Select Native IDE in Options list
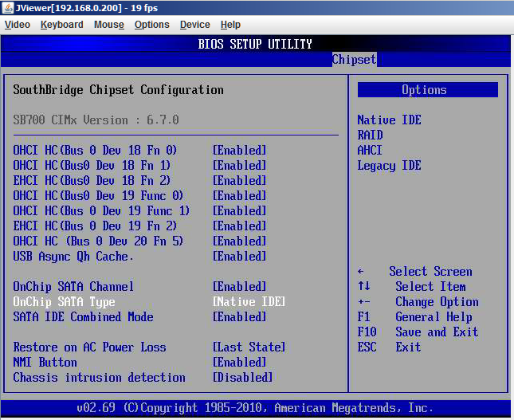Image resolution: width=514 pixels, height=420 pixels. [x=389, y=120]
